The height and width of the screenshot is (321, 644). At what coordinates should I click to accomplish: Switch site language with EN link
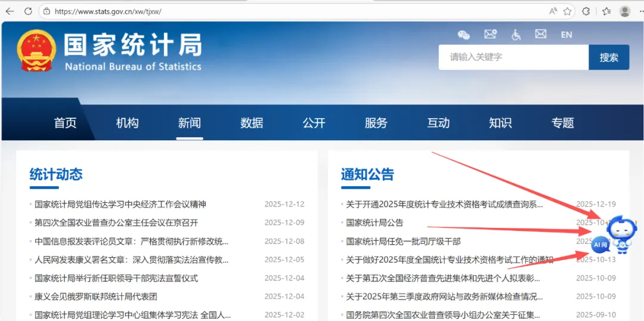click(566, 35)
